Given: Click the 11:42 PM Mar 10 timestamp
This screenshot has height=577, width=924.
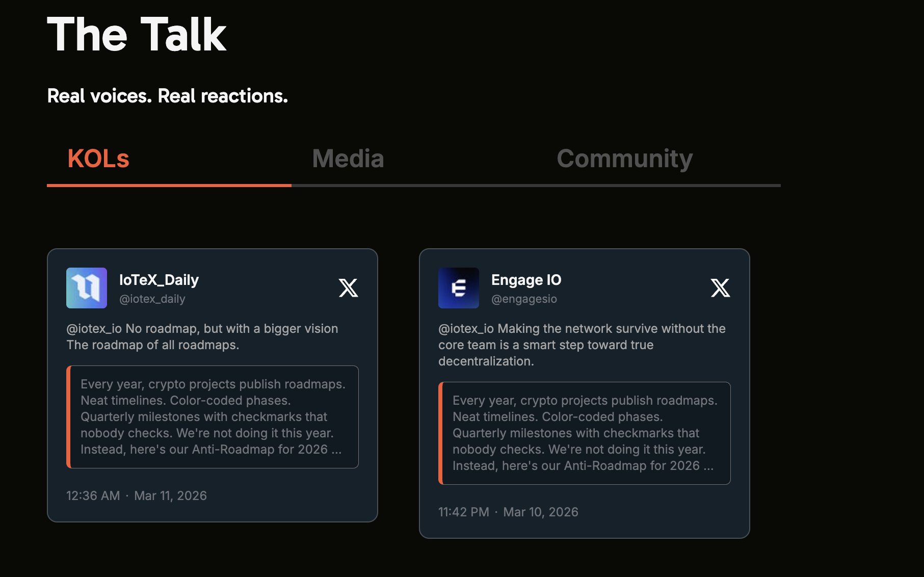Looking at the screenshot, I should (x=508, y=512).
